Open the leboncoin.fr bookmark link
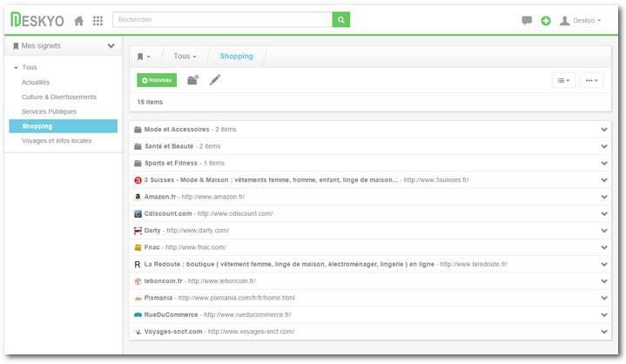This screenshot has height=364, width=626. click(x=164, y=281)
